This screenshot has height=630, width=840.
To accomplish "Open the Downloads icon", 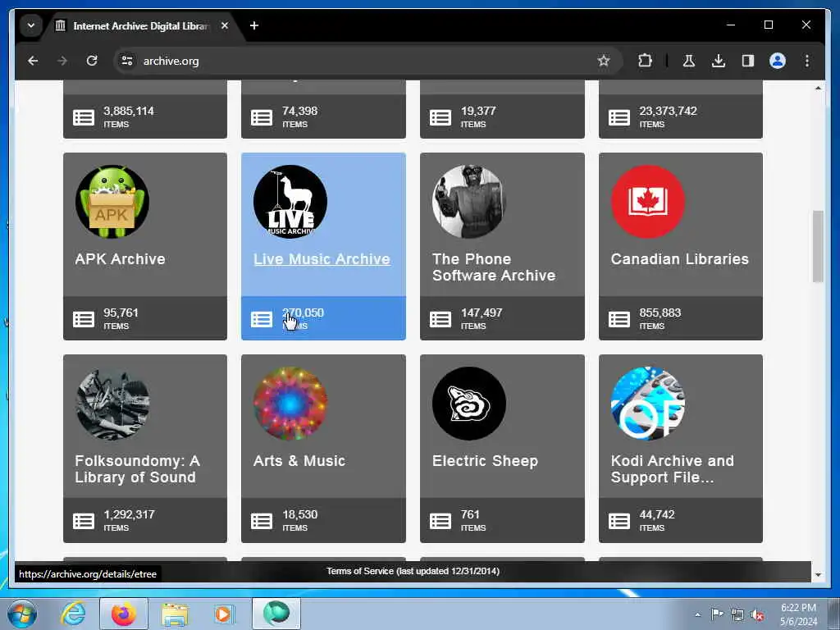I will pos(719,61).
